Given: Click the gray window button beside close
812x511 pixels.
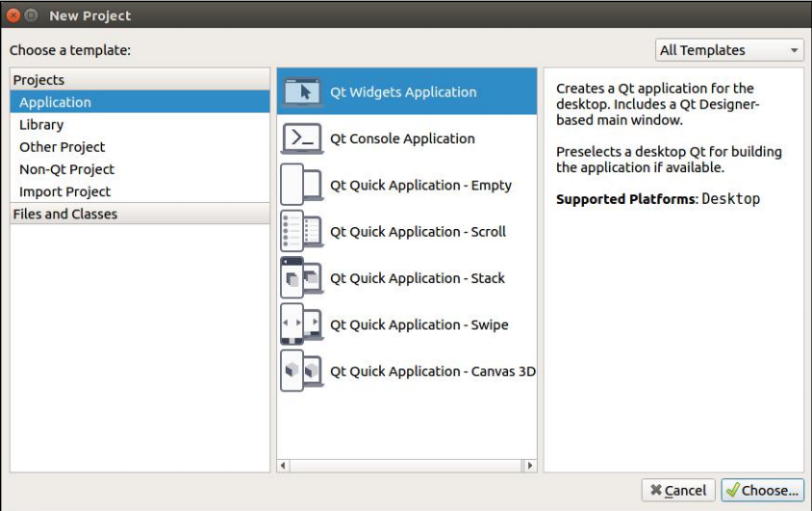Looking at the screenshot, I should click(x=32, y=15).
